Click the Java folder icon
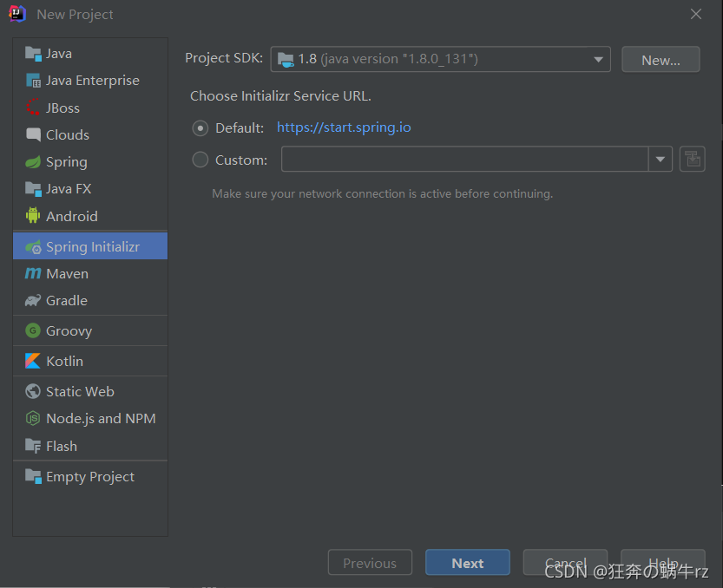 (33, 54)
